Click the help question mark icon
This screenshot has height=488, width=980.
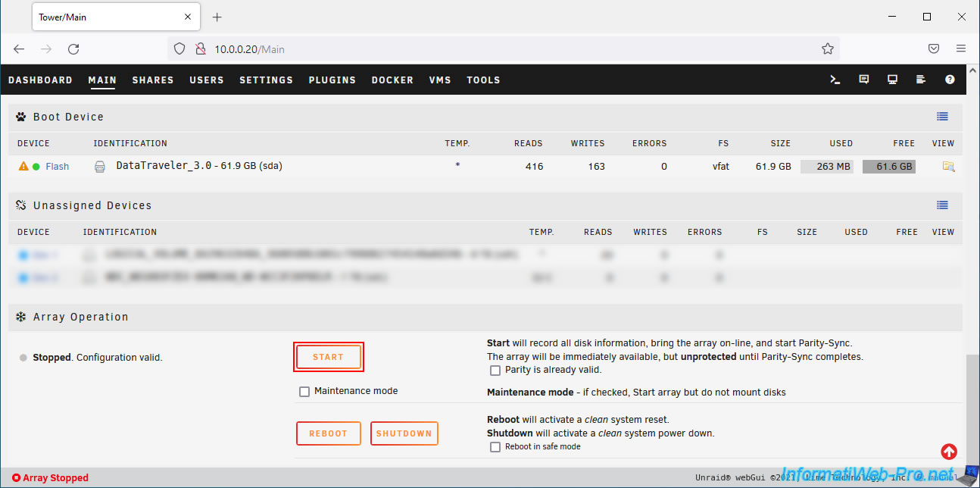pos(950,80)
